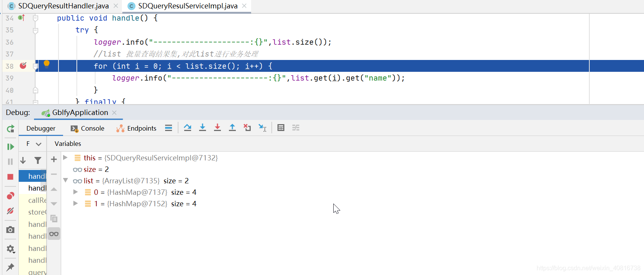
Task: Toggle watches in variables view
Action: click(x=54, y=234)
